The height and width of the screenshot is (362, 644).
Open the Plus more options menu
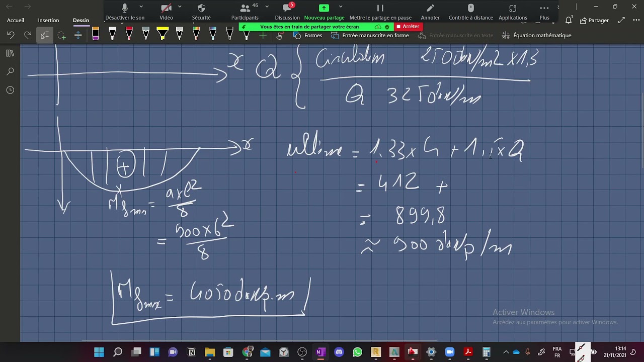[x=544, y=12]
